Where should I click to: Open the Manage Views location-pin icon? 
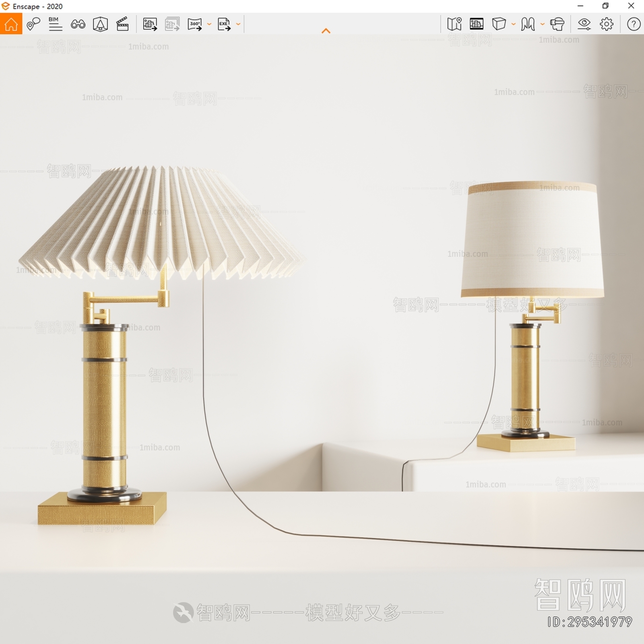click(33, 24)
